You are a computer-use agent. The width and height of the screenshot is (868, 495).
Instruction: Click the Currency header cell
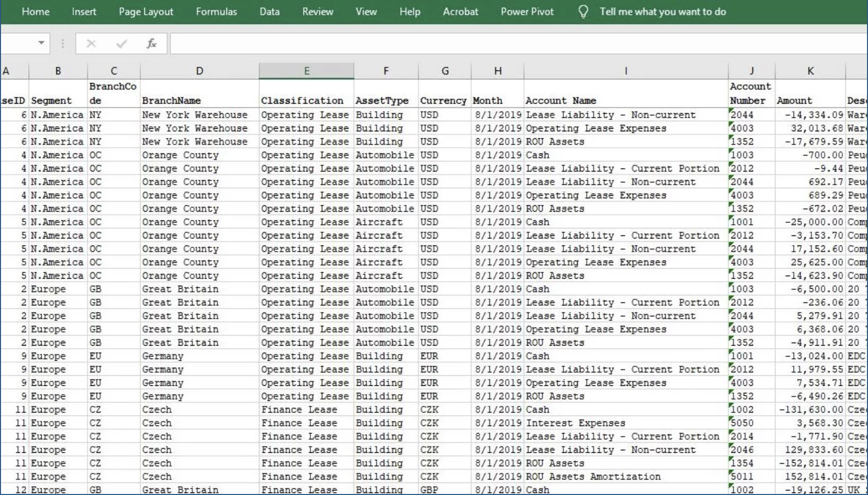click(x=445, y=94)
